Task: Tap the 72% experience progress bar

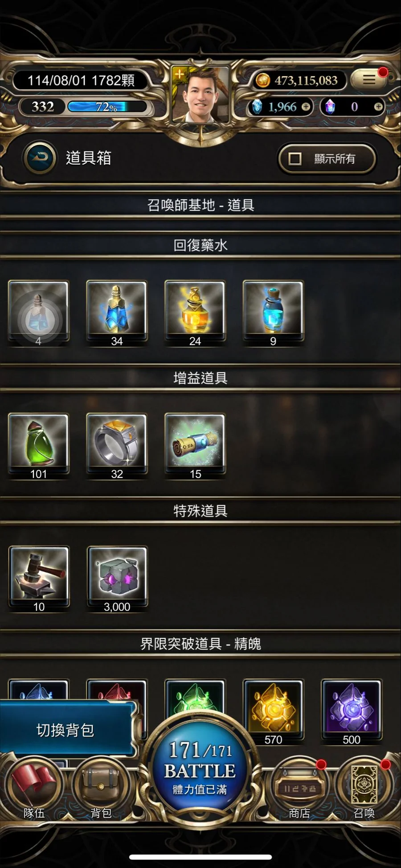Action: 107,107
